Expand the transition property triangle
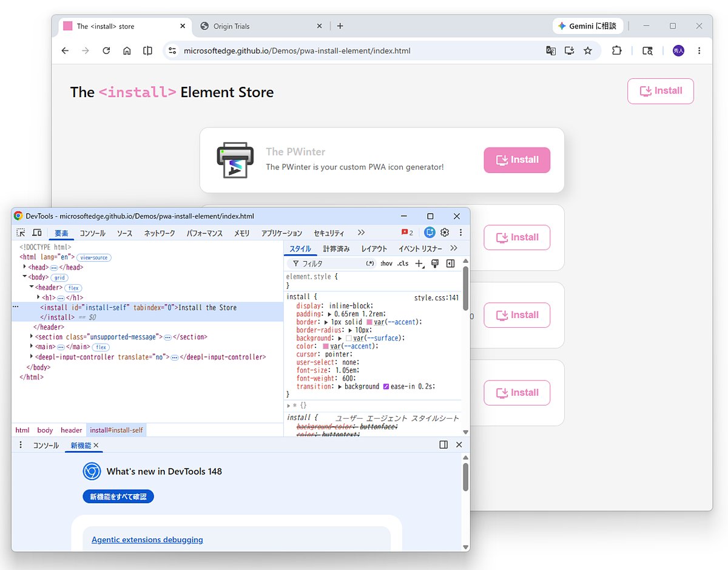 pos(340,387)
